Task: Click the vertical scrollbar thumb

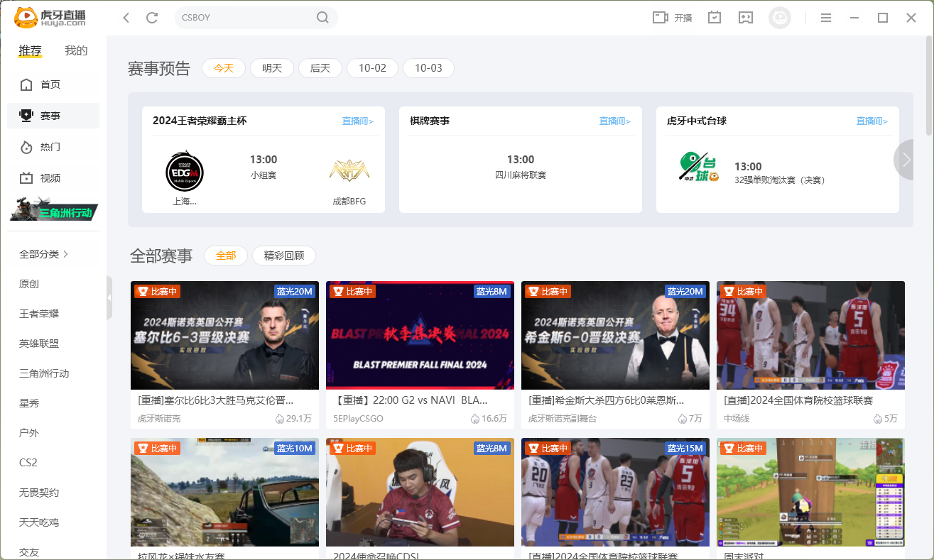Action: 930,86
